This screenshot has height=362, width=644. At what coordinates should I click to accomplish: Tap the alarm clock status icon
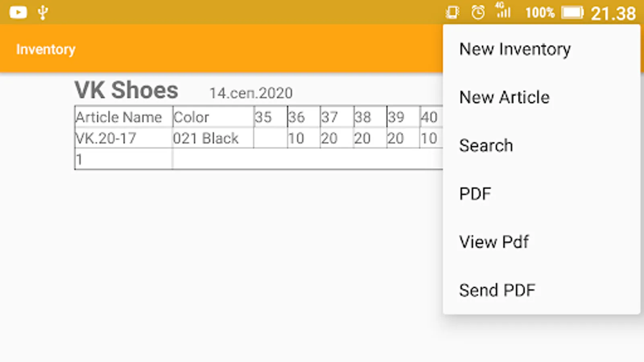tap(478, 12)
